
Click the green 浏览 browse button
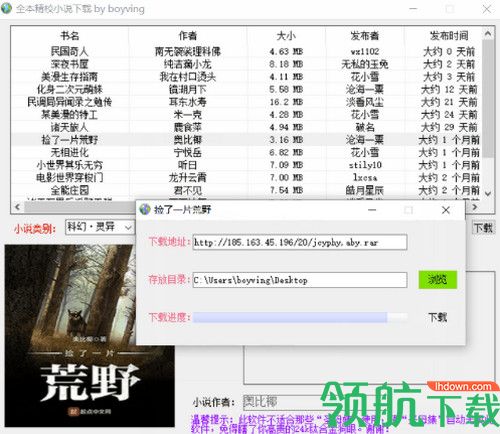[x=437, y=280]
